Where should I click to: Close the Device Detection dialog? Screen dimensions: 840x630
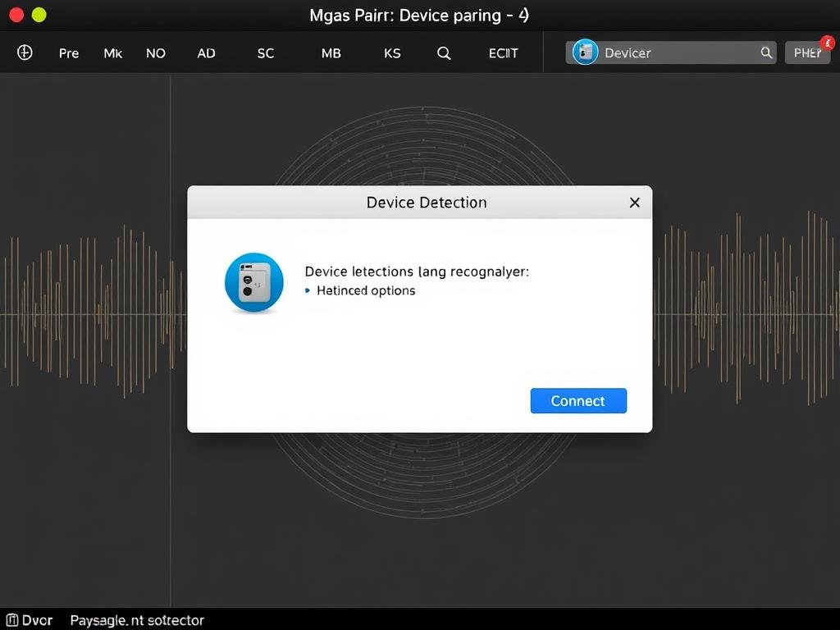(x=634, y=203)
